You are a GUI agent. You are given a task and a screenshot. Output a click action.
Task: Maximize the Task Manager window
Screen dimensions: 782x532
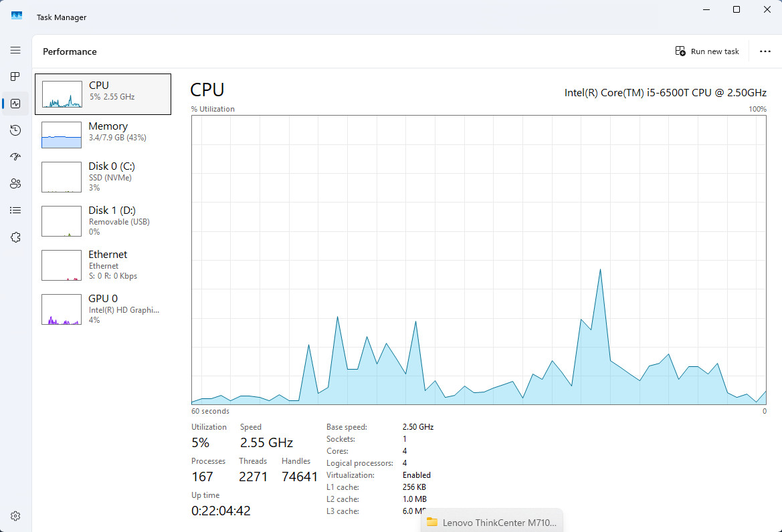(737, 9)
